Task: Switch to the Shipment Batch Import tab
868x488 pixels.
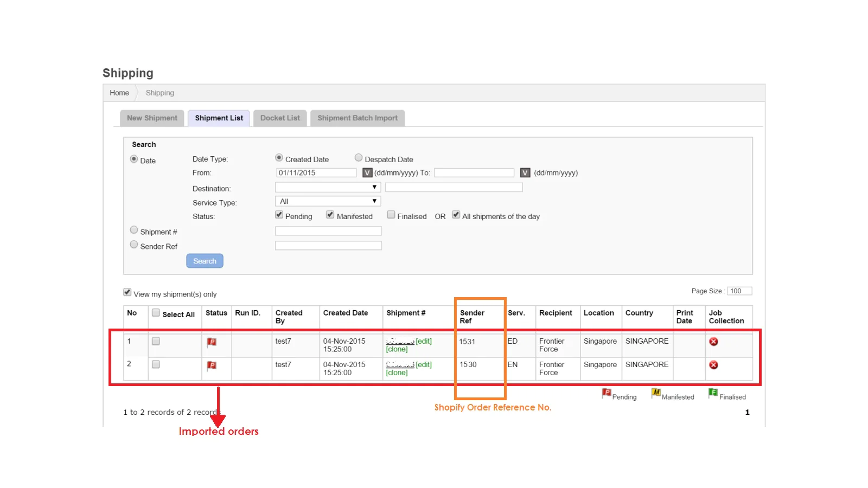Action: (357, 118)
